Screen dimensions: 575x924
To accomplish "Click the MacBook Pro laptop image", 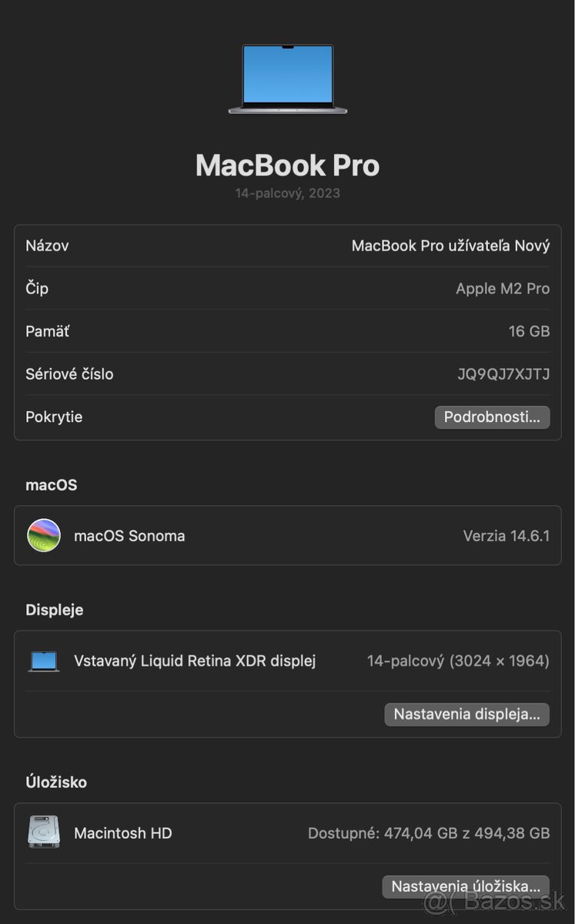I will [x=287, y=79].
